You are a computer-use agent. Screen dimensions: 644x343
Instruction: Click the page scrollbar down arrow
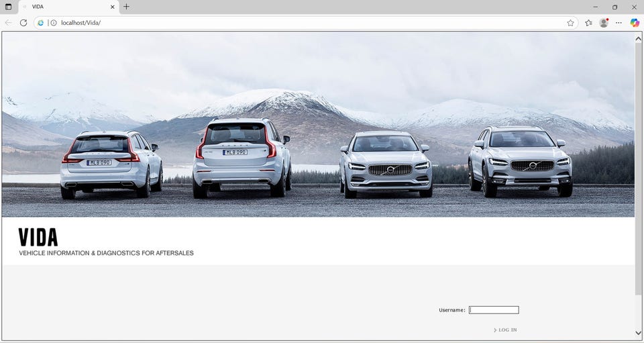click(x=638, y=333)
